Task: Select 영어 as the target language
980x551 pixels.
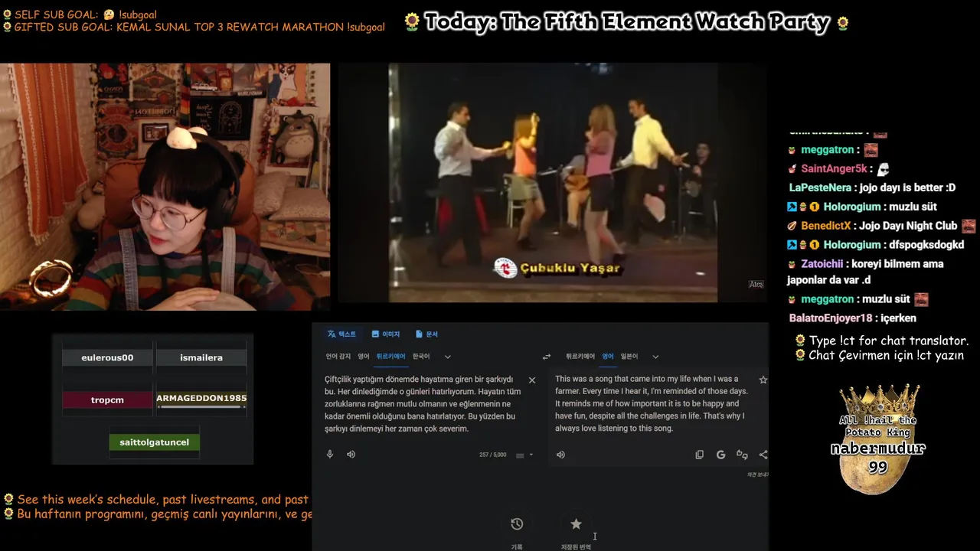Action: [608, 357]
